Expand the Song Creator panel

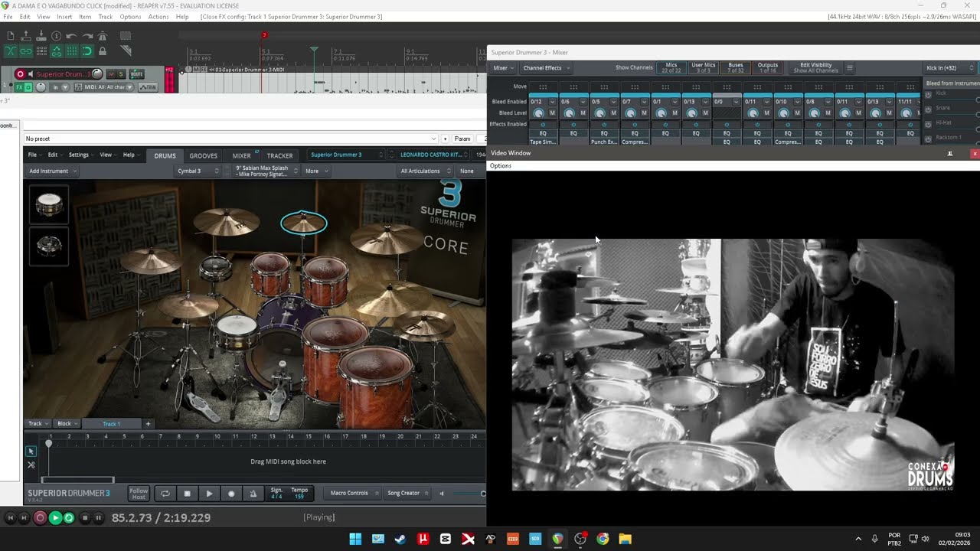coord(408,493)
